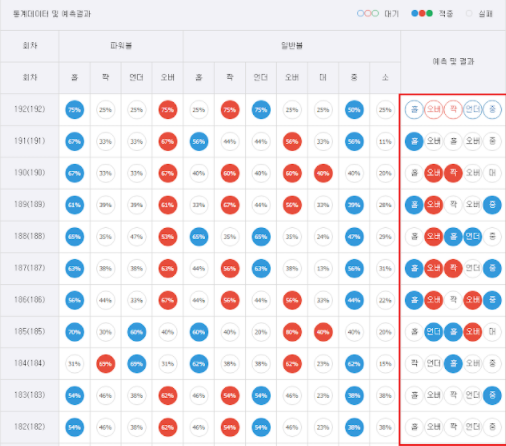This screenshot has width=506, height=446.
Task: Click the 11% badge in round 191
Action: [385, 142]
